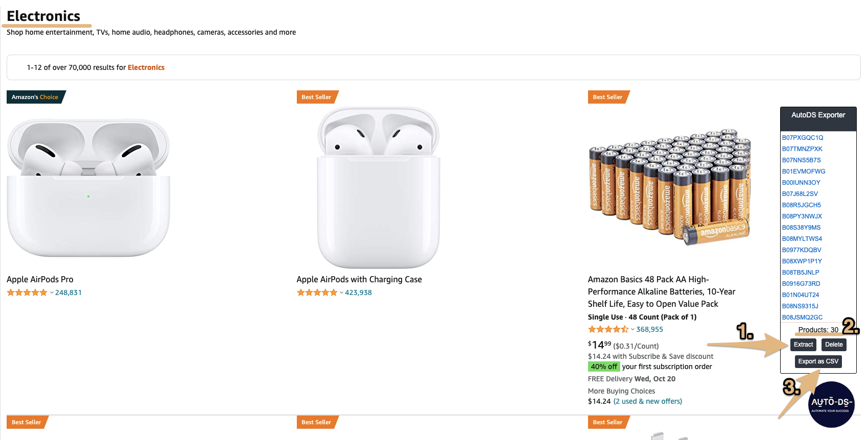Viewport: 868px width, 440px height.
Task: Click the Apple AirPods with Charging Case image
Action: [x=378, y=187]
